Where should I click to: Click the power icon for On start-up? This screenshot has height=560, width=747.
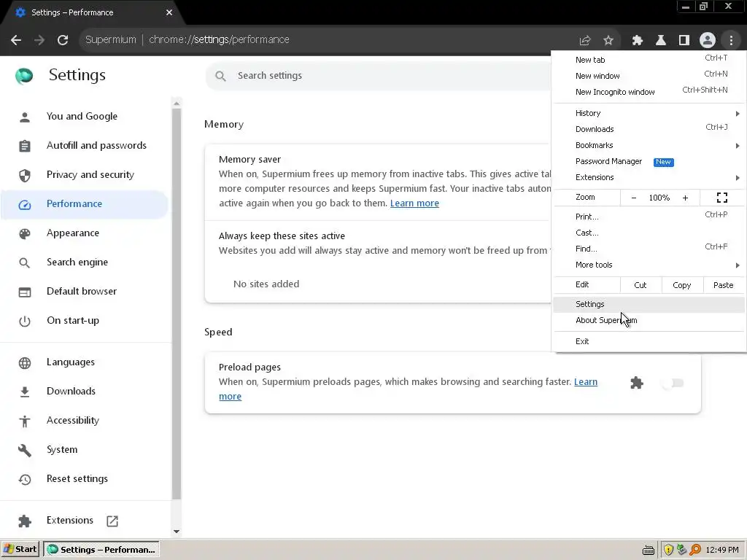click(25, 322)
